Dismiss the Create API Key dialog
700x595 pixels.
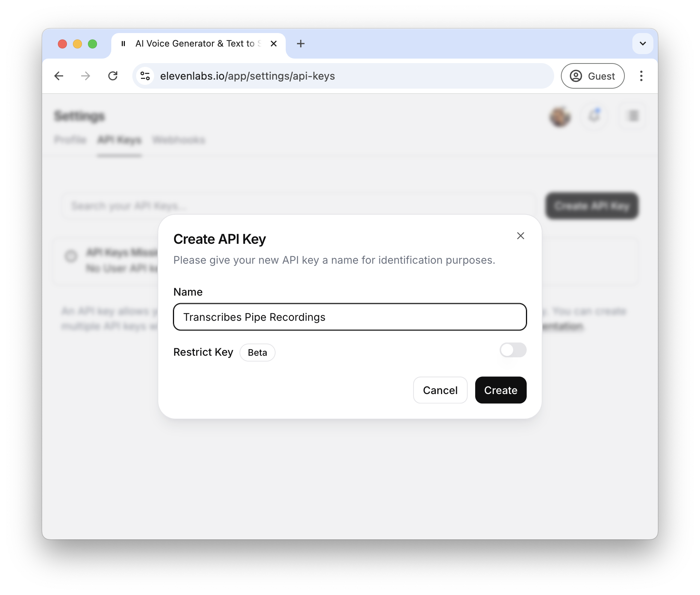click(520, 236)
